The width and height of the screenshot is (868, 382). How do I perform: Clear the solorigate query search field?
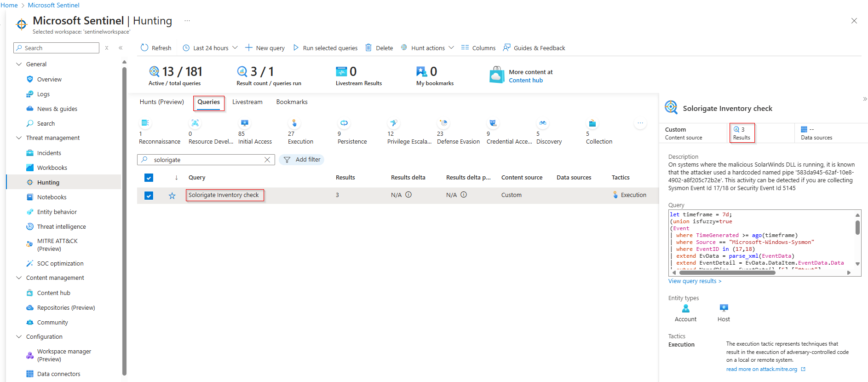pyautogui.click(x=267, y=160)
